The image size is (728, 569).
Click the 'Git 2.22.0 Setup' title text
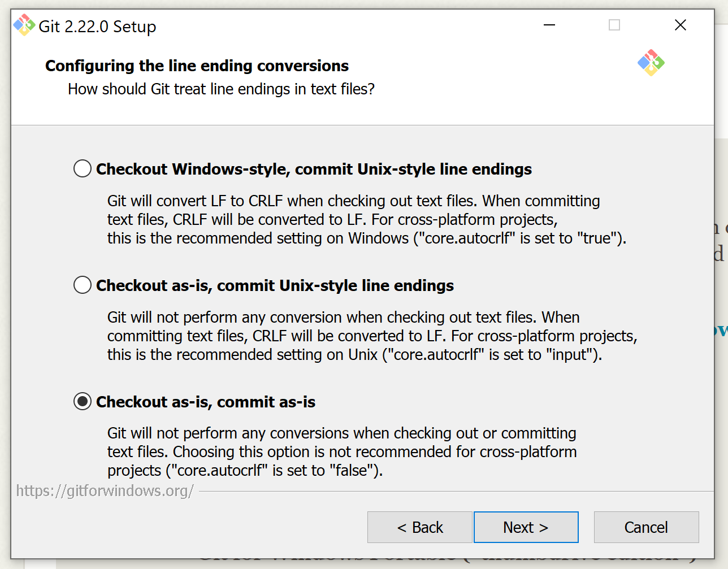(x=97, y=27)
